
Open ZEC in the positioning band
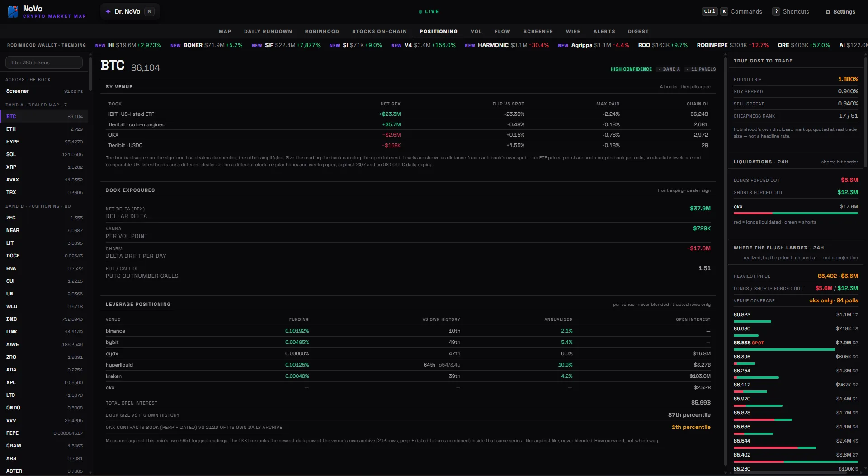click(x=44, y=218)
